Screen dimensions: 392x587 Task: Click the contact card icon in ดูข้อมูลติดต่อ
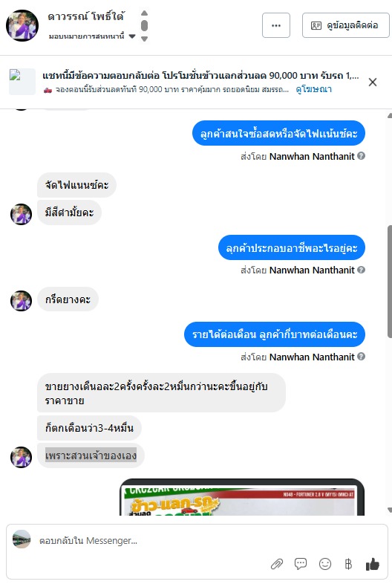[x=316, y=25]
